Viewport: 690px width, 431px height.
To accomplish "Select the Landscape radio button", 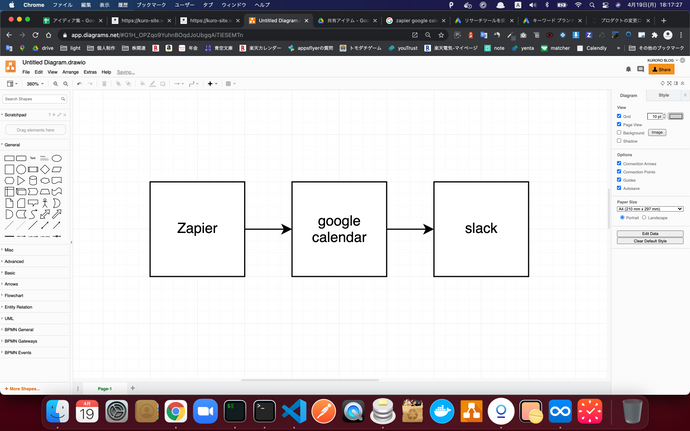I will click(644, 217).
